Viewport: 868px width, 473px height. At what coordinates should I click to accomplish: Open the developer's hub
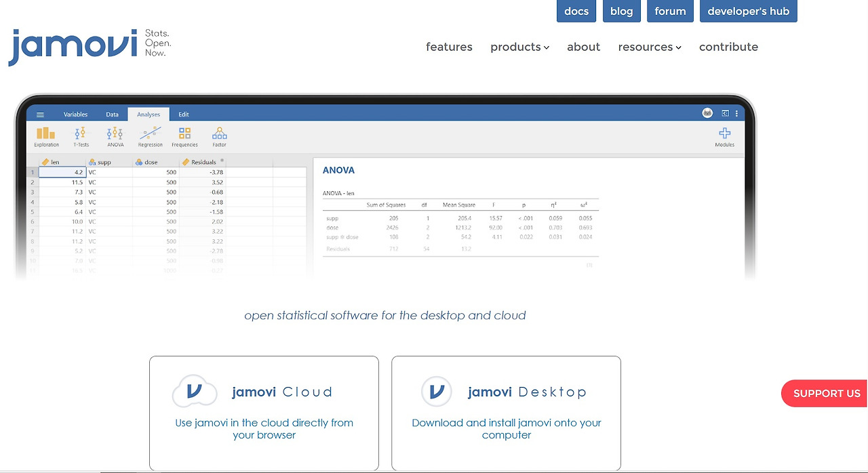(749, 11)
